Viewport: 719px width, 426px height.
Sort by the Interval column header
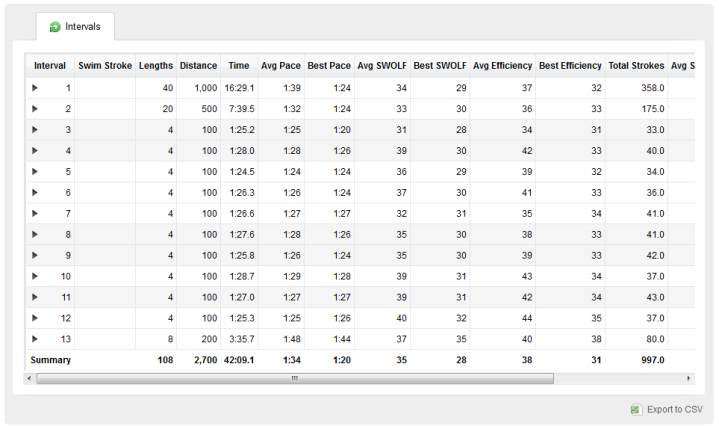tap(50, 66)
